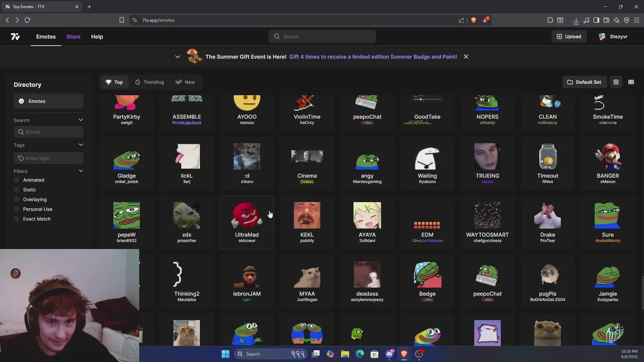The image size is (644, 362).
Task: Open Discord from the taskbar
Action: (389, 354)
